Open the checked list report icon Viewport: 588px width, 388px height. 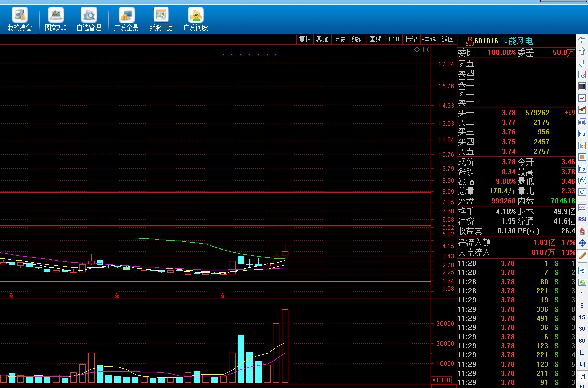582,75
